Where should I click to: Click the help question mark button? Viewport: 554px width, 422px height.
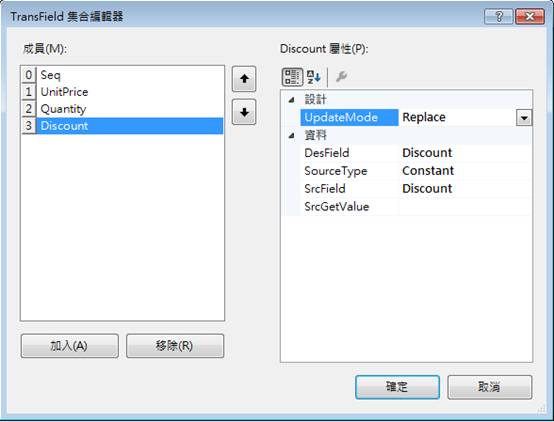tap(499, 16)
